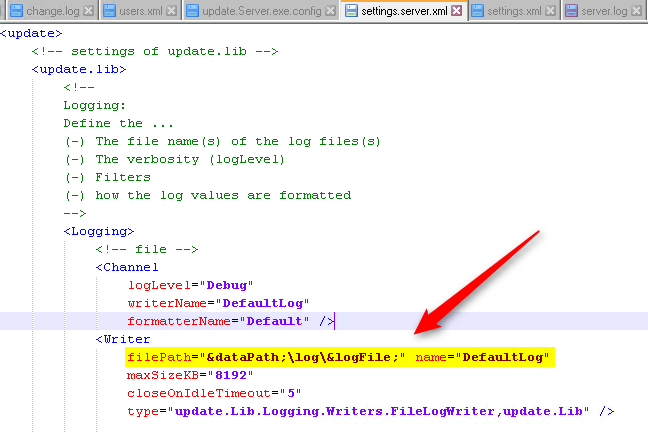Image resolution: width=648 pixels, height=432 pixels.
Task: Click the type attribute name
Action: [143, 411]
